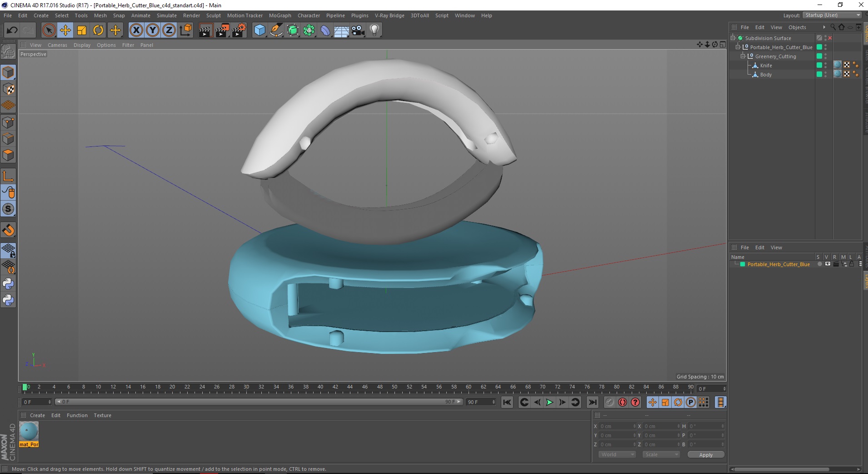The height and width of the screenshot is (474, 868).
Task: Click the X position input field
Action: point(617,426)
